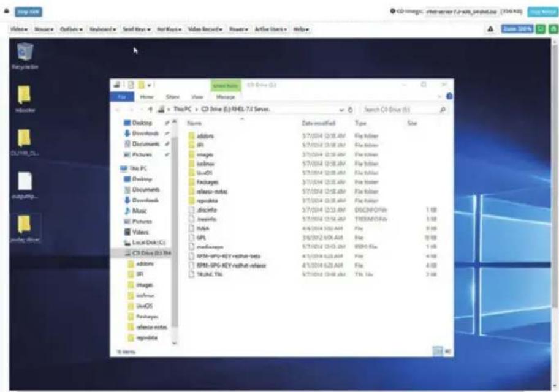Click the warning triangle icon near Zoom
The width and height of the screenshot is (559, 392).
(x=490, y=29)
